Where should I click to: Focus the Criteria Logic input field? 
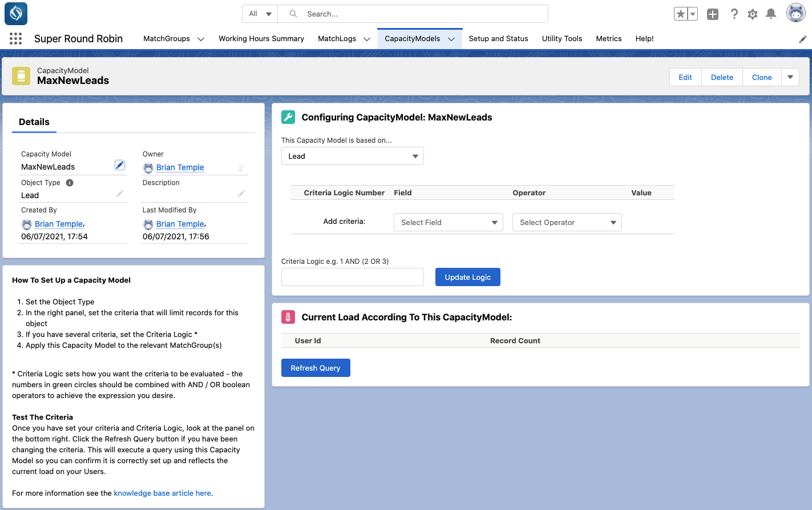353,277
